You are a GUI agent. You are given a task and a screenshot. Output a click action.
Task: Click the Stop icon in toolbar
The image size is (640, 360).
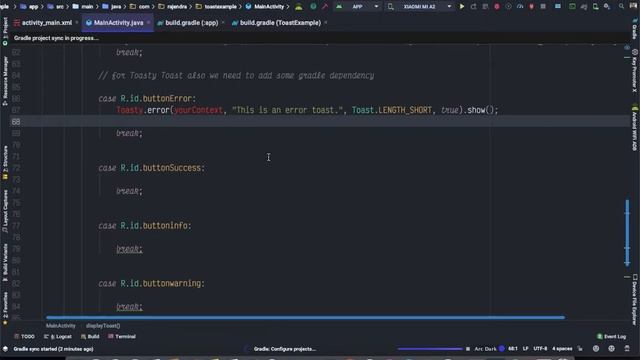543,7
